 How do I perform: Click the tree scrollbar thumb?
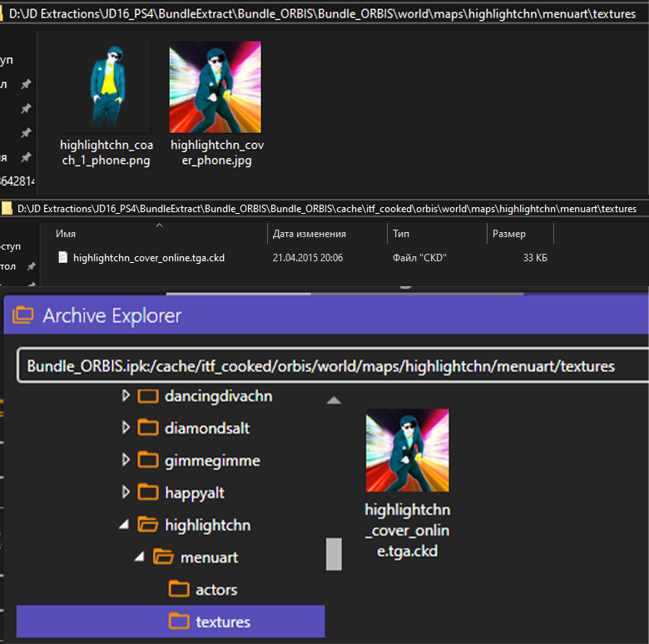pos(334,554)
